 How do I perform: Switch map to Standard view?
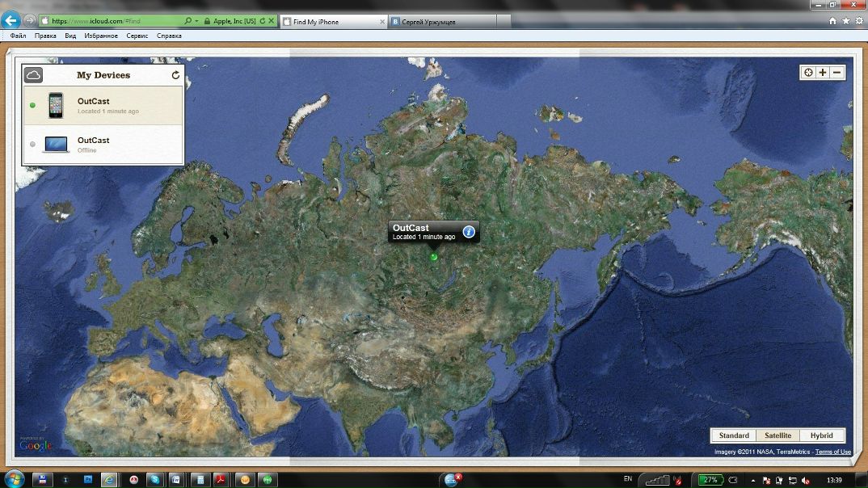click(734, 435)
